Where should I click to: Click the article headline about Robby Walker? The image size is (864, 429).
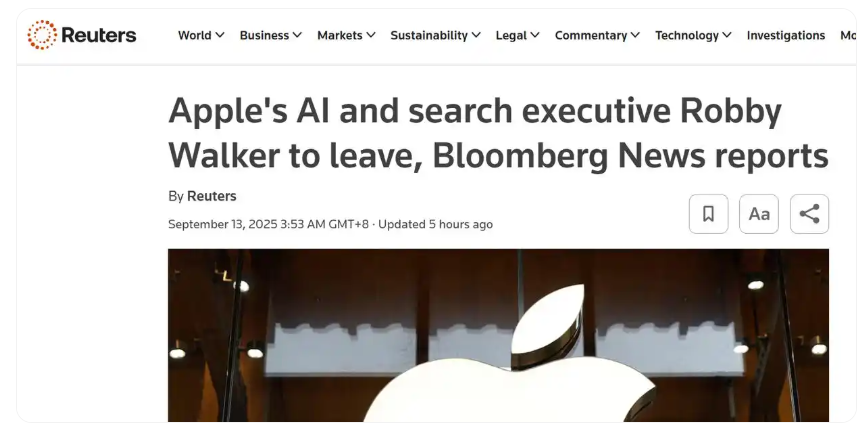click(x=498, y=133)
